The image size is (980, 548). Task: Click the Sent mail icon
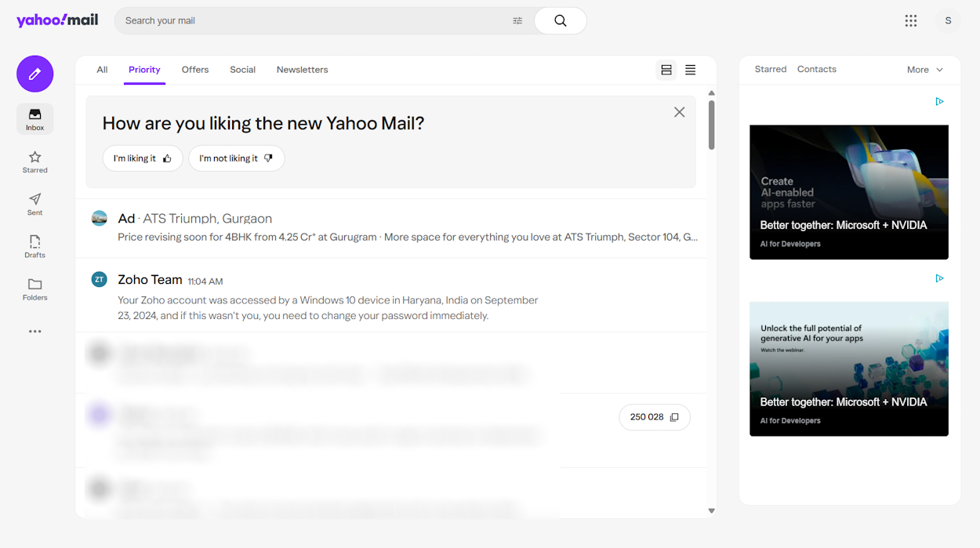tap(34, 200)
